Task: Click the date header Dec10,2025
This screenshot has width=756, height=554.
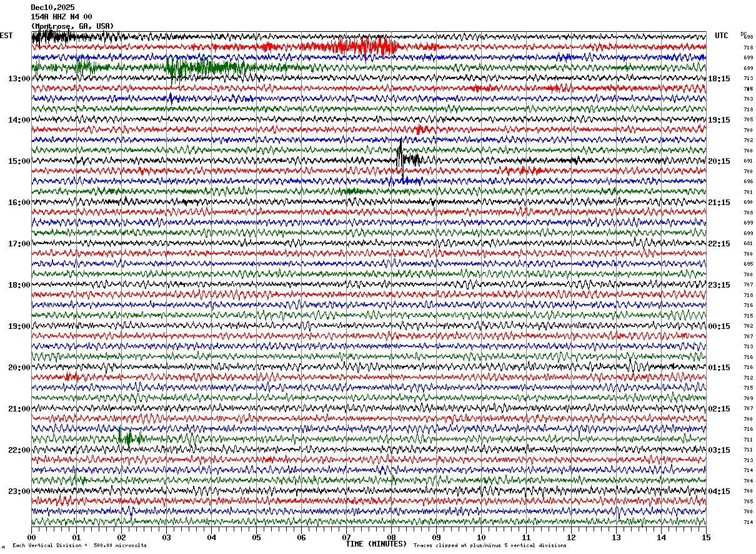Action: point(52,8)
